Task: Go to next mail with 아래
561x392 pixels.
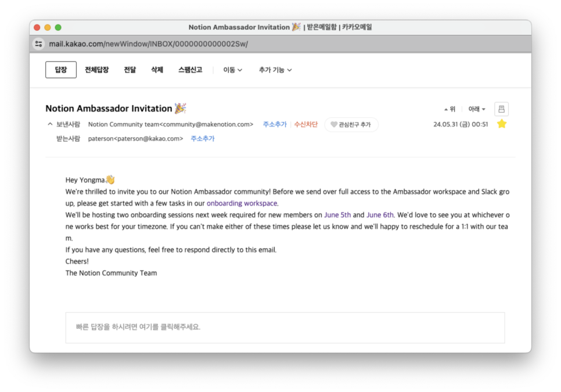Action: (477, 109)
